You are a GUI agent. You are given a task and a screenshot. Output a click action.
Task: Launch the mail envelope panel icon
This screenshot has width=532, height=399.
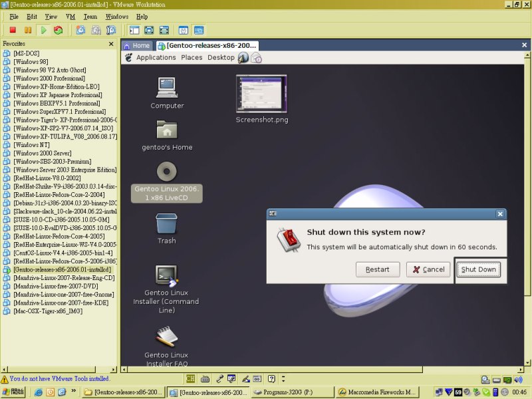coord(256,58)
